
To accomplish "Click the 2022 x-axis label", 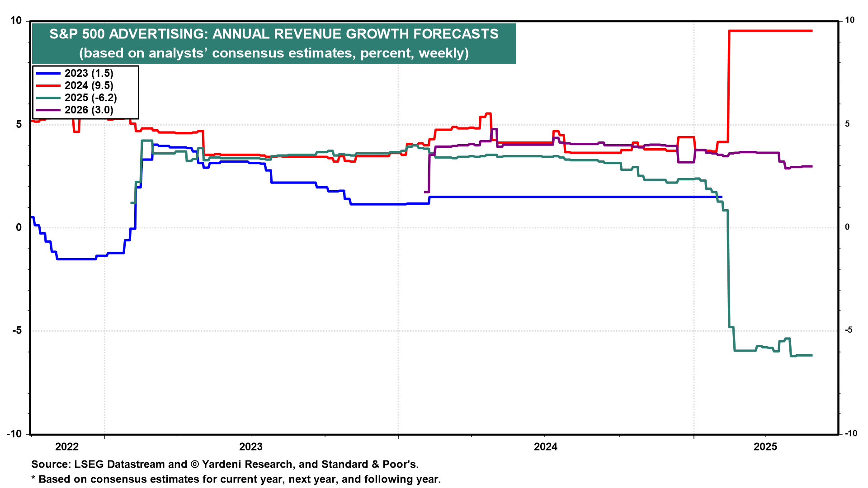I will tap(67, 447).
